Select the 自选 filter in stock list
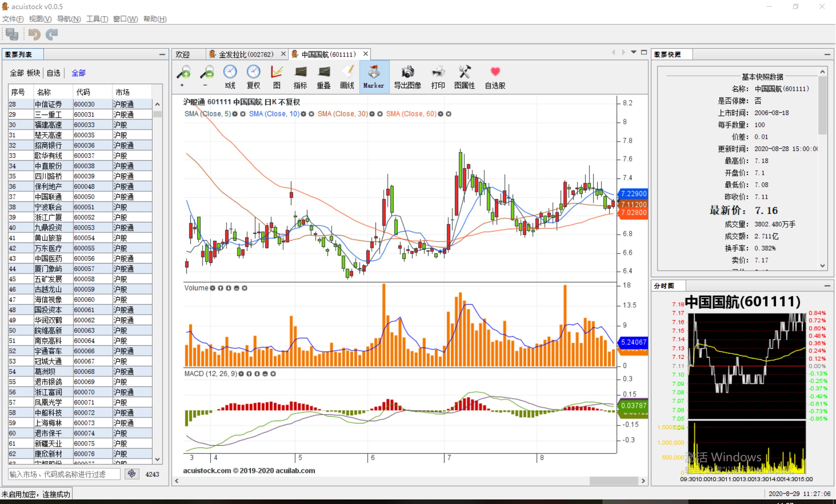 pyautogui.click(x=53, y=73)
